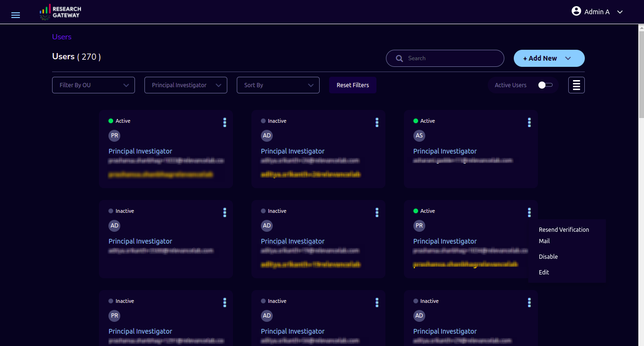Open the Filter By OU dropdown
The image size is (644, 346).
point(93,85)
